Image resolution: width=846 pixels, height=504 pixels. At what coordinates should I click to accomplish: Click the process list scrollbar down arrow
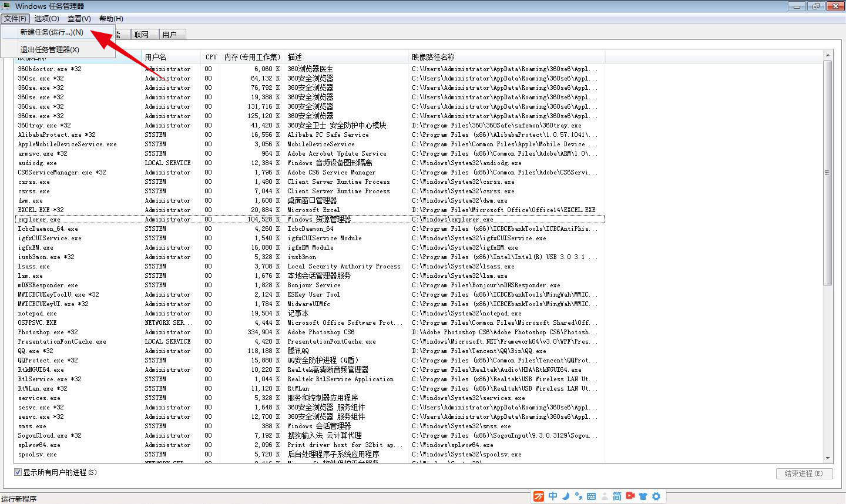[828, 458]
